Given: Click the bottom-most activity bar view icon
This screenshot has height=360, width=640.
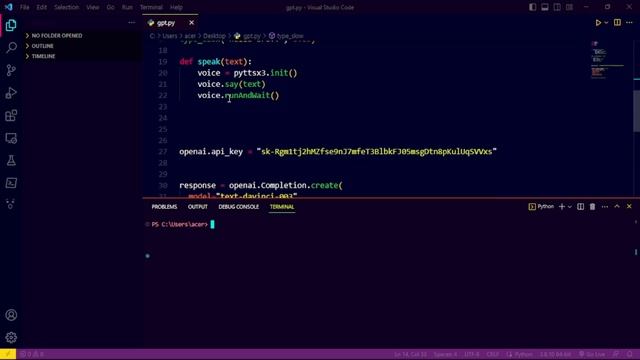Looking at the screenshot, I should tap(11, 204).
